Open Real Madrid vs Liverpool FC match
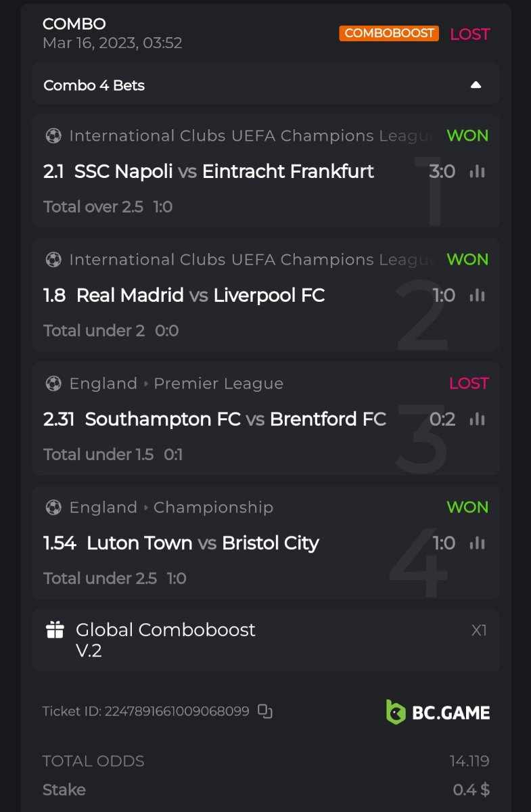The width and height of the screenshot is (531, 812). coord(200,296)
